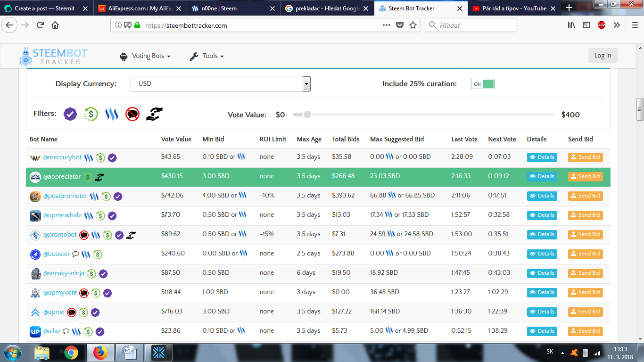
Task: Open the page actions three-dot menu
Action: tap(386, 25)
